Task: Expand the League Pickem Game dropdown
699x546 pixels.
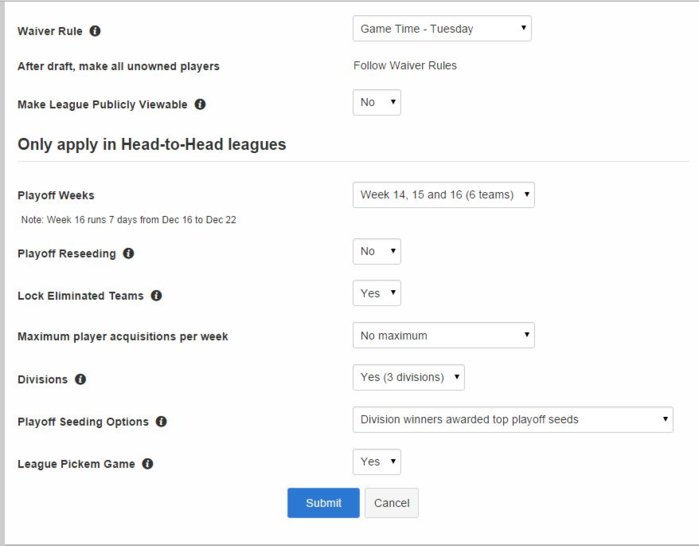Action: point(377,461)
